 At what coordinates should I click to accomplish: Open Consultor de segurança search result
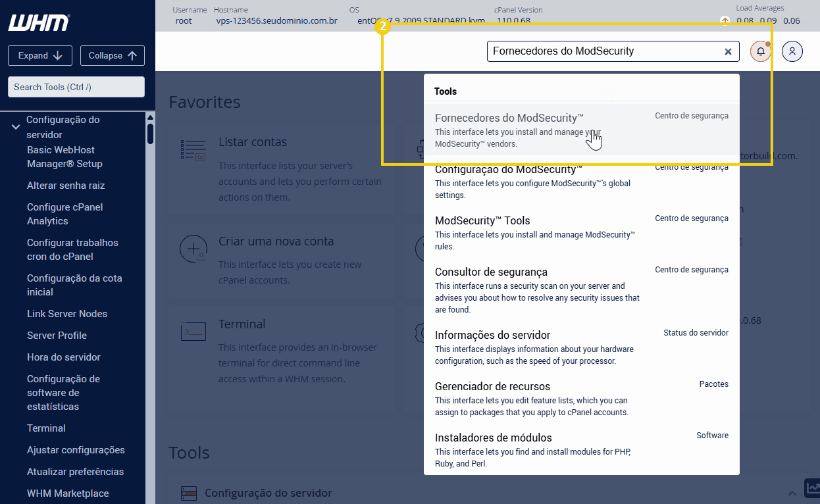(582, 290)
